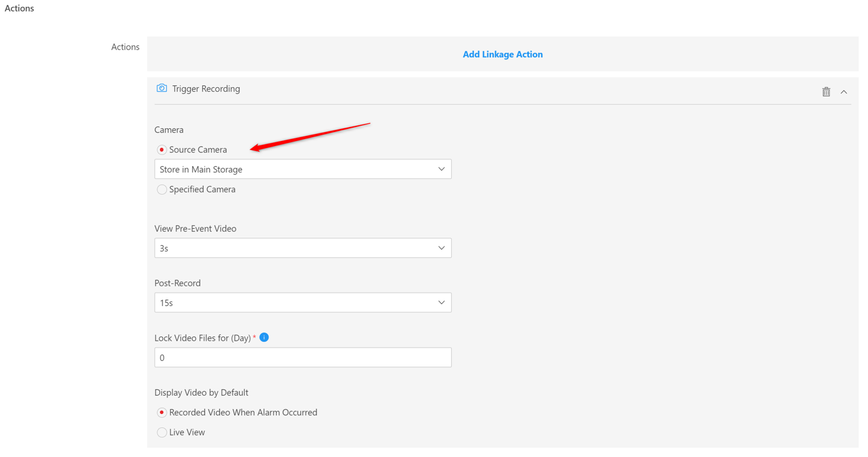Show info tooltip for Lock Video Files

click(264, 338)
